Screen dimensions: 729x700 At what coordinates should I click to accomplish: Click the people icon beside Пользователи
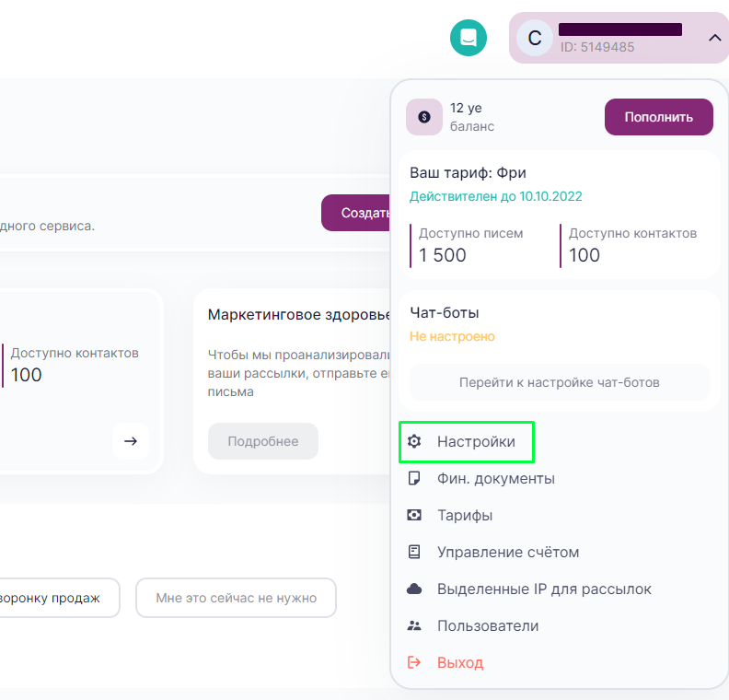(414, 626)
